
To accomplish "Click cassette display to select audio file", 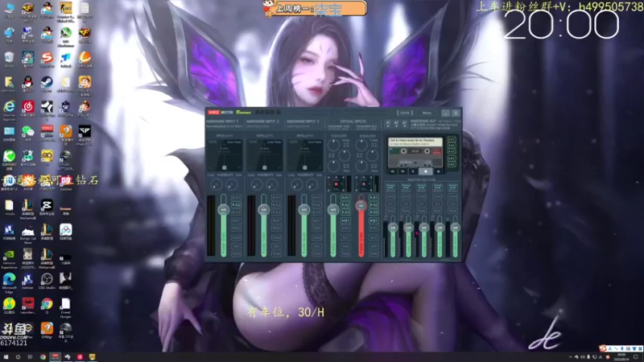I will (415, 142).
